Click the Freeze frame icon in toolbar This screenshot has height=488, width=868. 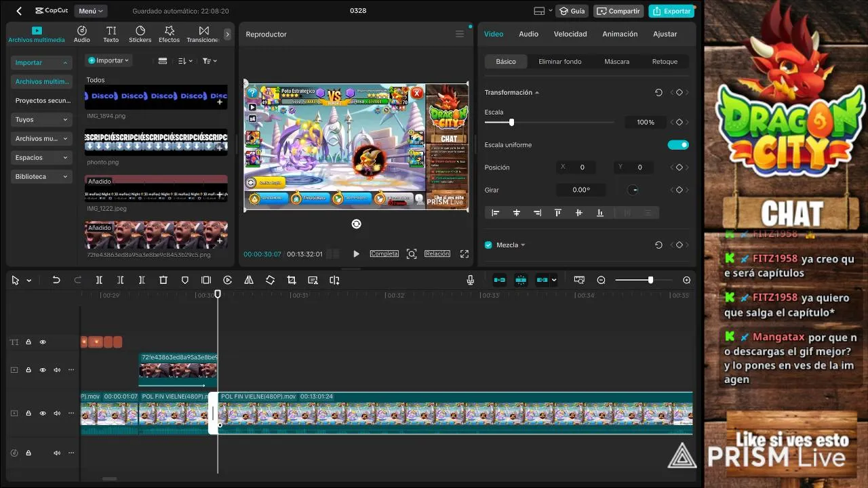(x=206, y=280)
